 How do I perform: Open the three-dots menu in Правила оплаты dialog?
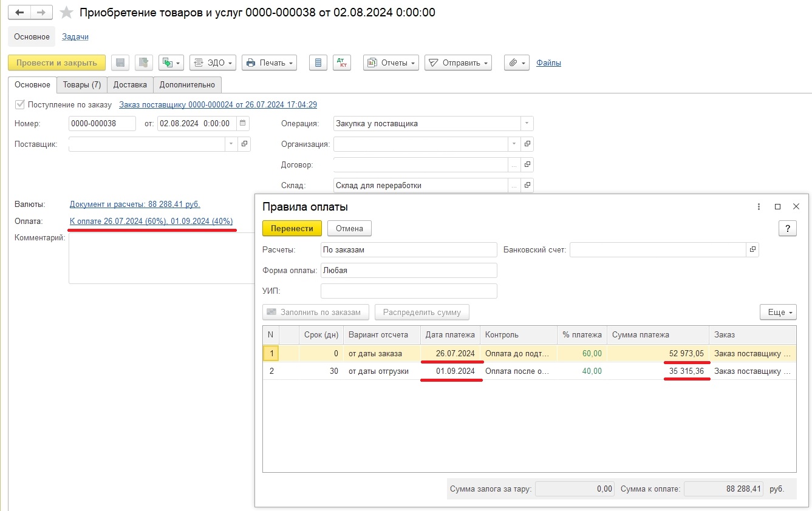click(759, 206)
